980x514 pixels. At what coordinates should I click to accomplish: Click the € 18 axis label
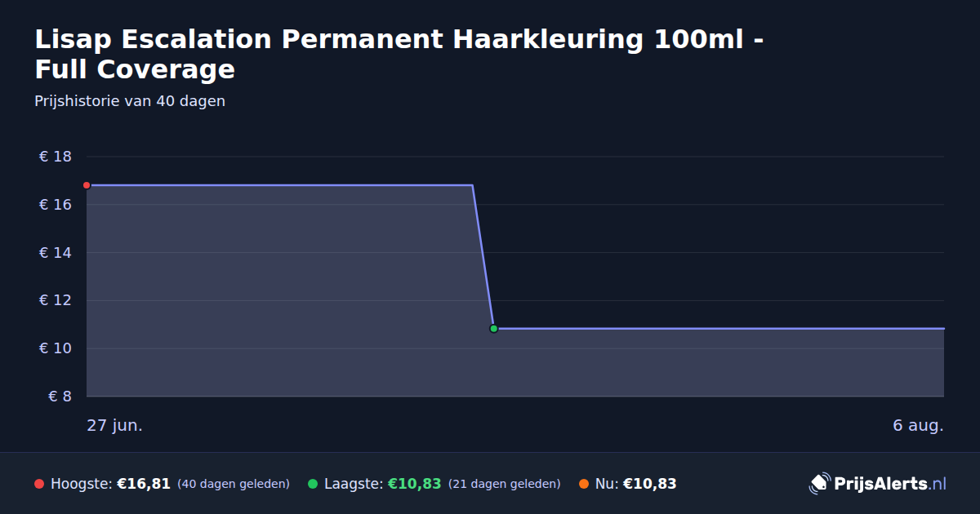click(56, 157)
